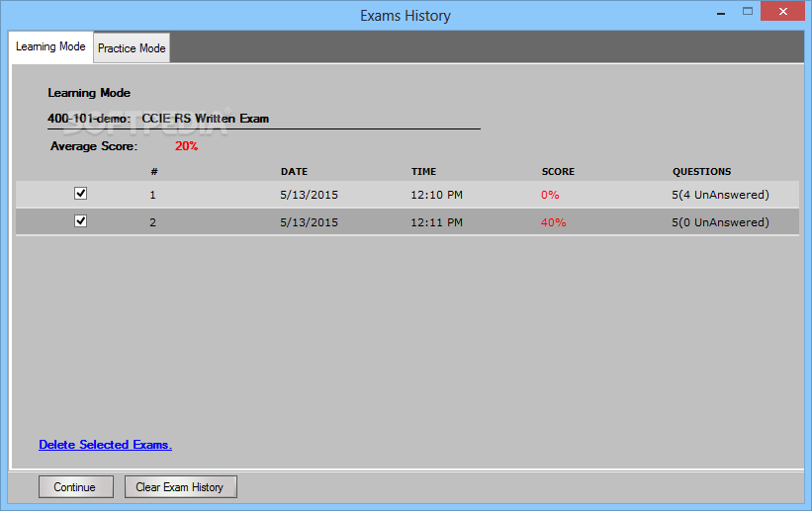
Task: Uncheck the checkbox for exam 1
Action: tap(80, 193)
